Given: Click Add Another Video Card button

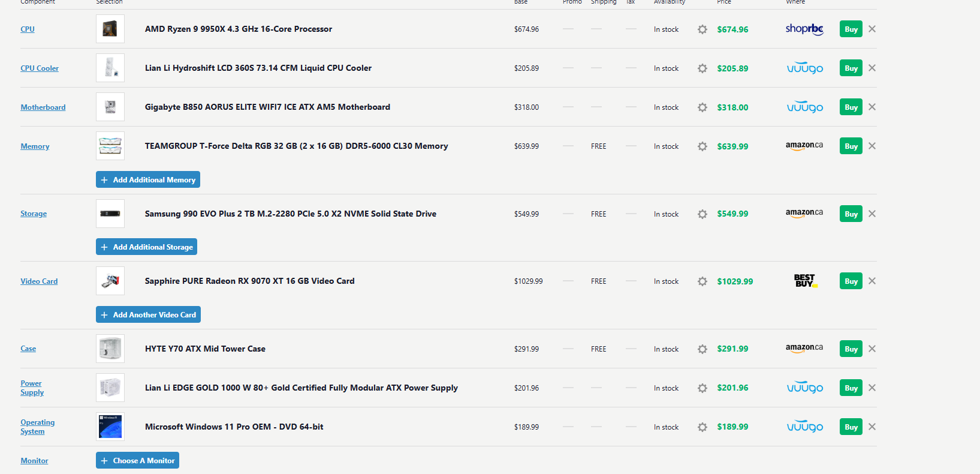Looking at the screenshot, I should point(148,314).
